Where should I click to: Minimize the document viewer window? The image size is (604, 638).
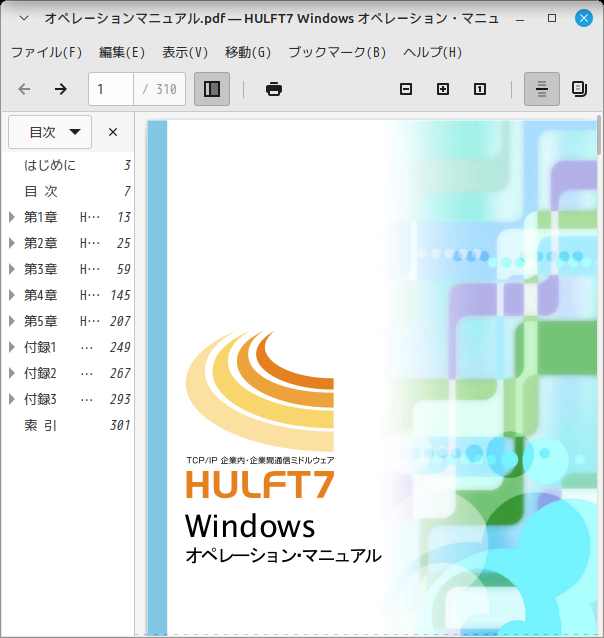[520, 19]
